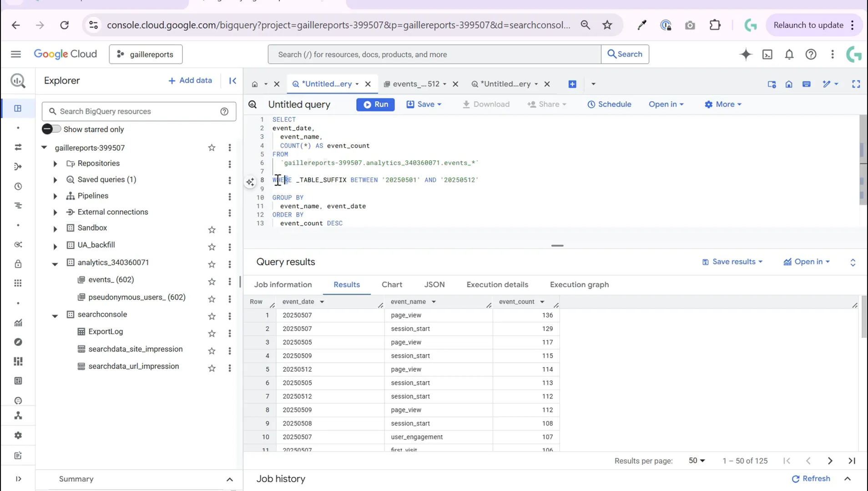
Task: Jump to last results page
Action: [852, 461]
